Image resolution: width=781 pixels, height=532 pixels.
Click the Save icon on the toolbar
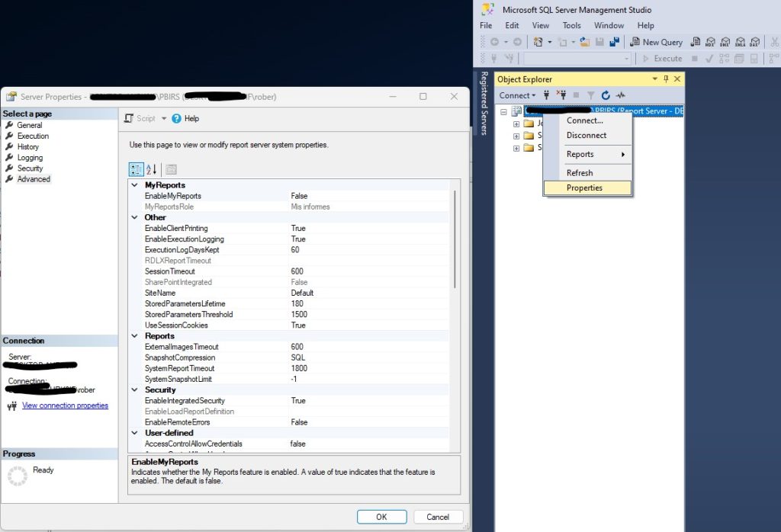tap(600, 42)
